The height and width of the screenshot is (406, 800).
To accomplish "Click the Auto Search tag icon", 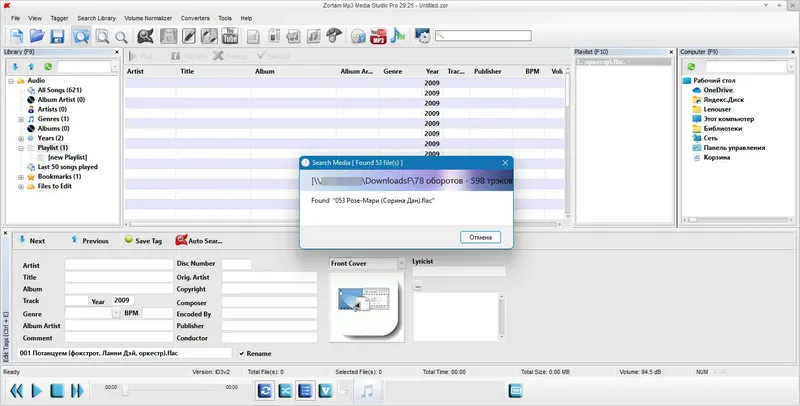I will 199,240.
